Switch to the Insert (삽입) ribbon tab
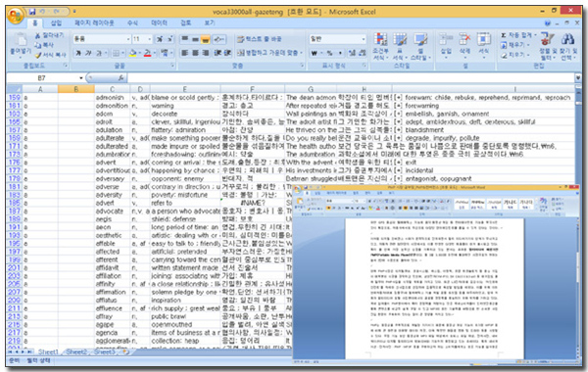 (56, 23)
